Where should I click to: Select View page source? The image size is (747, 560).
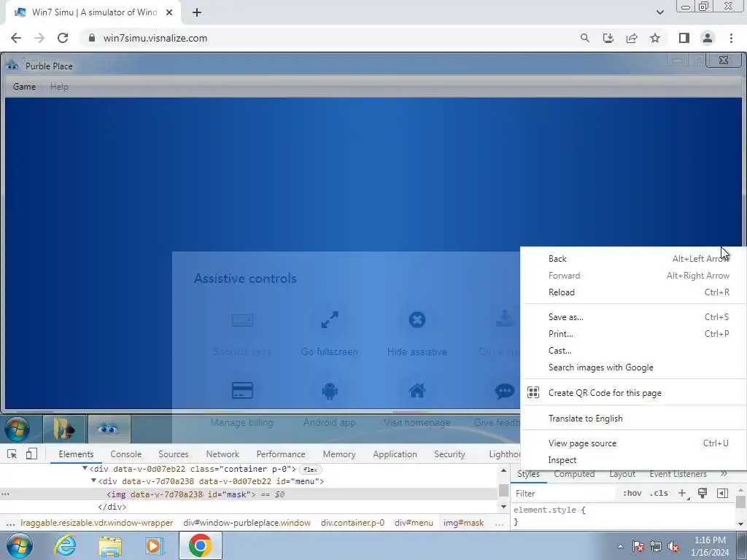(x=633, y=443)
